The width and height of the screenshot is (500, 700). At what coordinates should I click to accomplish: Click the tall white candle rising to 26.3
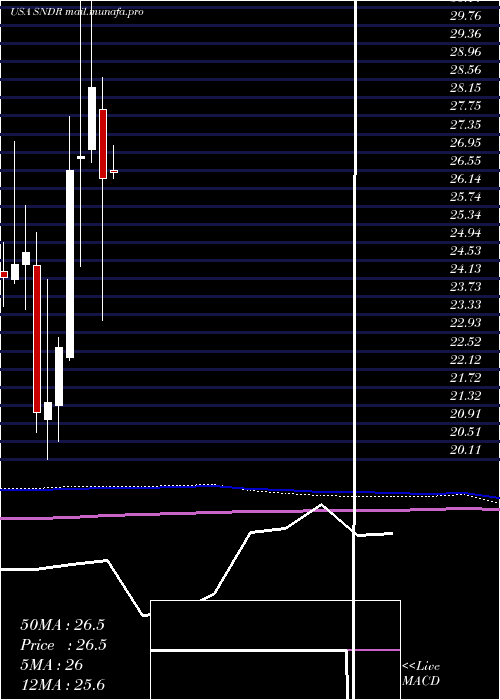point(70,264)
